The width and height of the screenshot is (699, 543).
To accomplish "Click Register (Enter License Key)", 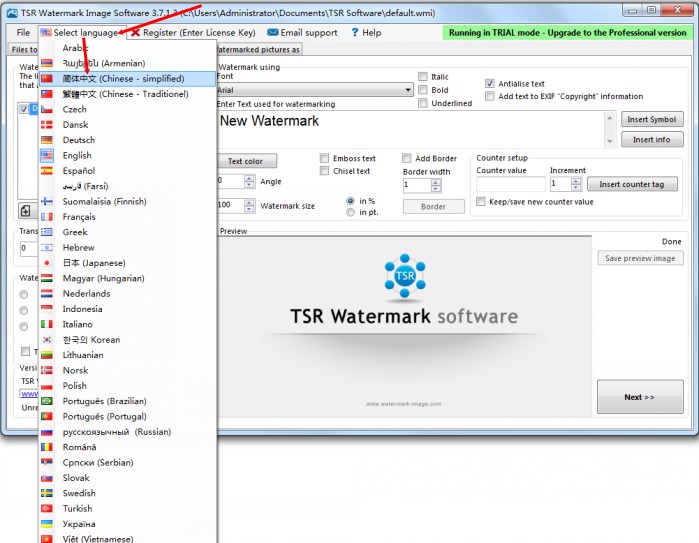I will [193, 33].
